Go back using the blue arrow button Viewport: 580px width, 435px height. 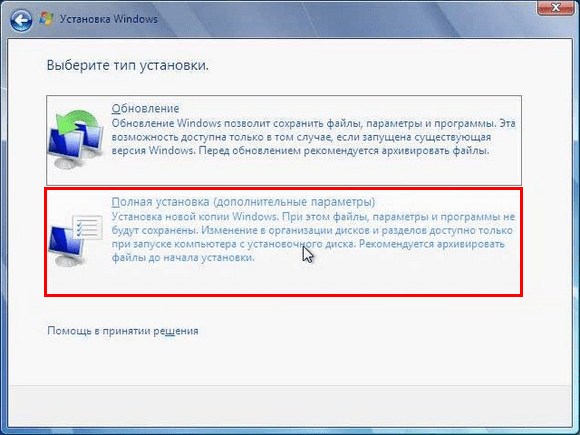coord(21,20)
